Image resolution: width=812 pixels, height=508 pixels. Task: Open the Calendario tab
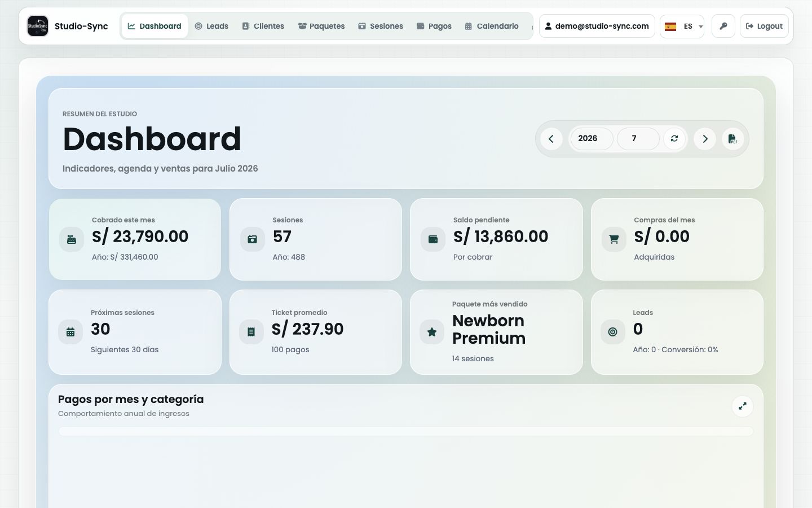(x=492, y=26)
